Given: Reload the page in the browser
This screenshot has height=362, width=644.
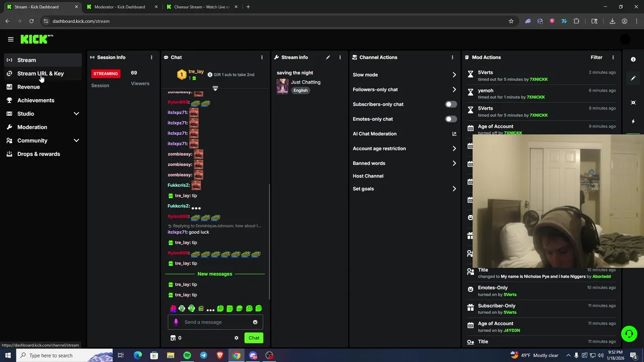Looking at the screenshot, I should tap(31, 21).
